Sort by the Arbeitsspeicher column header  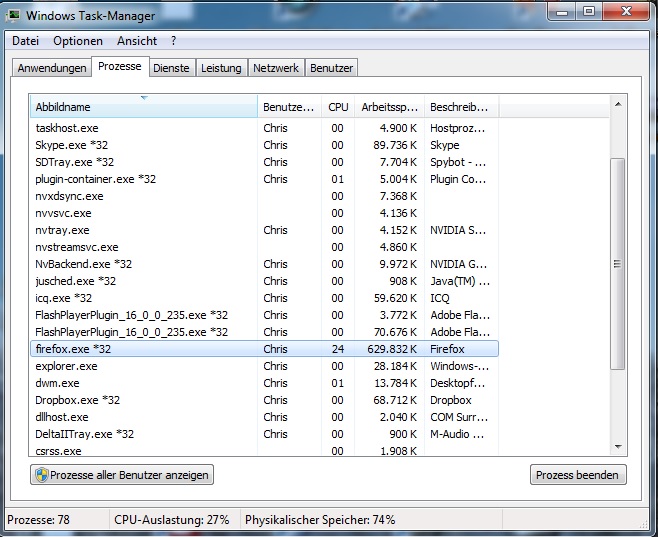pyautogui.click(x=390, y=107)
